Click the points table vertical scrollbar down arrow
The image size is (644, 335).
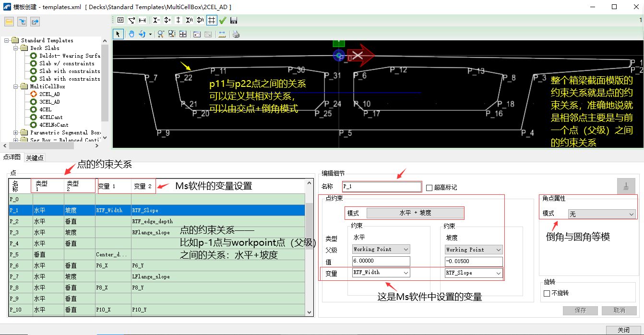tap(309, 312)
